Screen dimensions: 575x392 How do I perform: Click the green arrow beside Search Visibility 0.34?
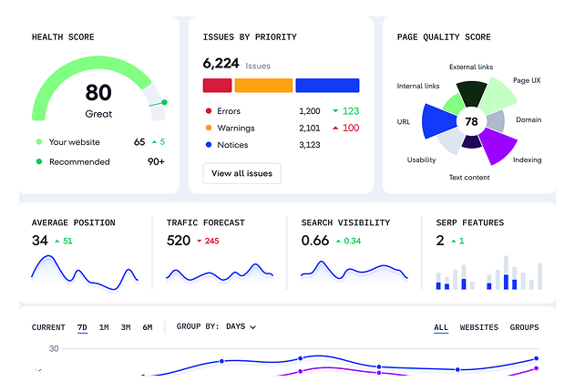336,242
